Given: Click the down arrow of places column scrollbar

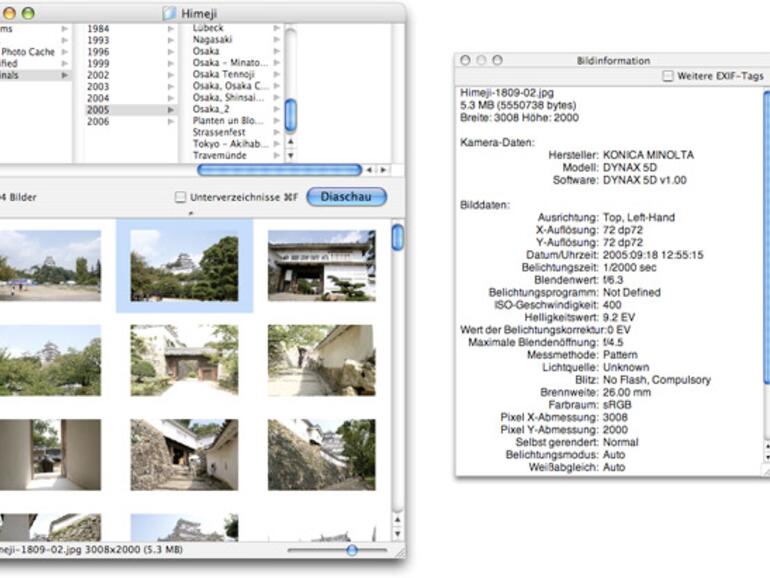Looking at the screenshot, I should tap(291, 156).
